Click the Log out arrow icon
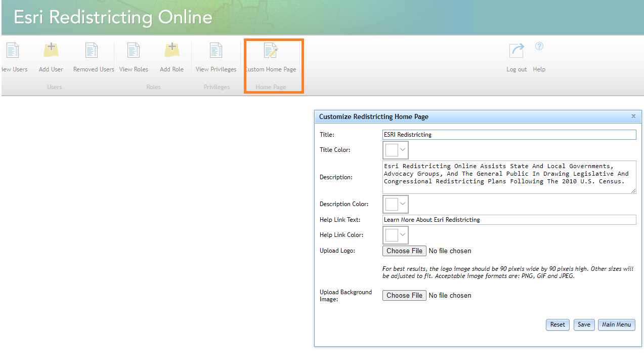The width and height of the screenshot is (644, 361). coord(517,51)
